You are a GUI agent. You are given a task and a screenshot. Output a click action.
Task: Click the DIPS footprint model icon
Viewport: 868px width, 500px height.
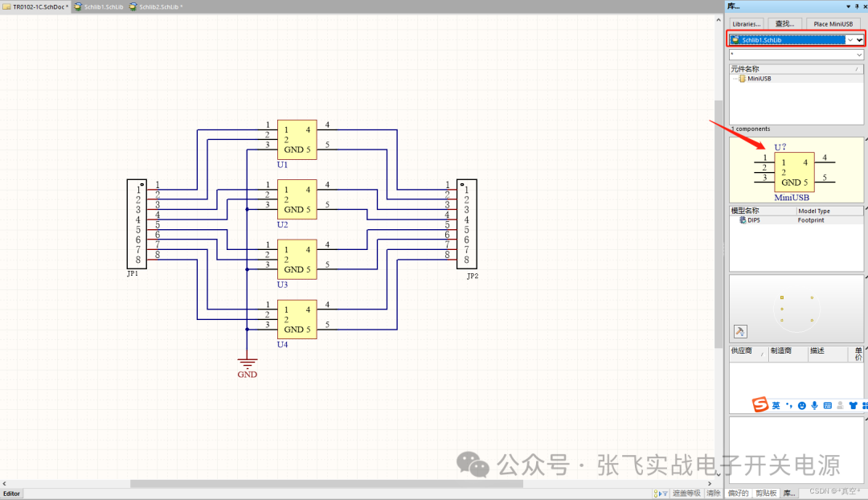pyautogui.click(x=742, y=220)
